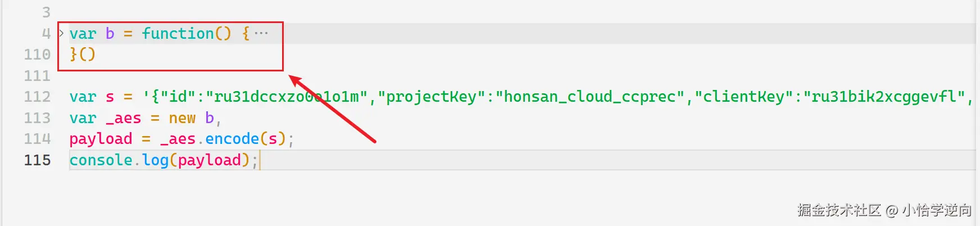This screenshot has width=980, height=226.
Task: Click line number 3 in the gutter
Action: click(46, 12)
